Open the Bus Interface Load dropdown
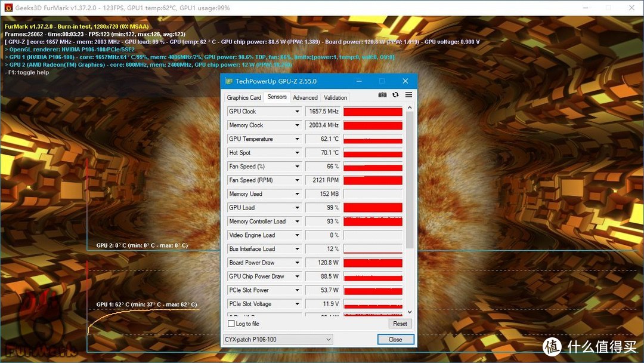This screenshot has height=363, width=644. pos(298,249)
